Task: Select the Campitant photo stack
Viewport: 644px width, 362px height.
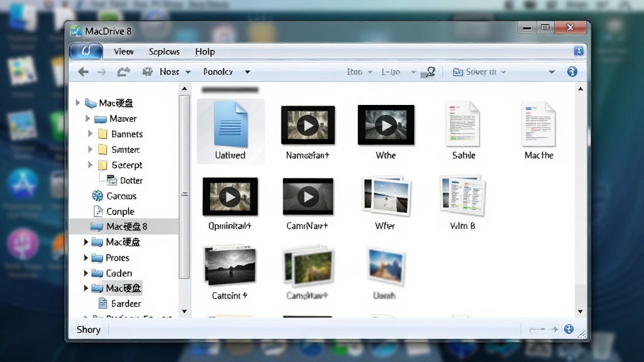Action: coord(308,273)
